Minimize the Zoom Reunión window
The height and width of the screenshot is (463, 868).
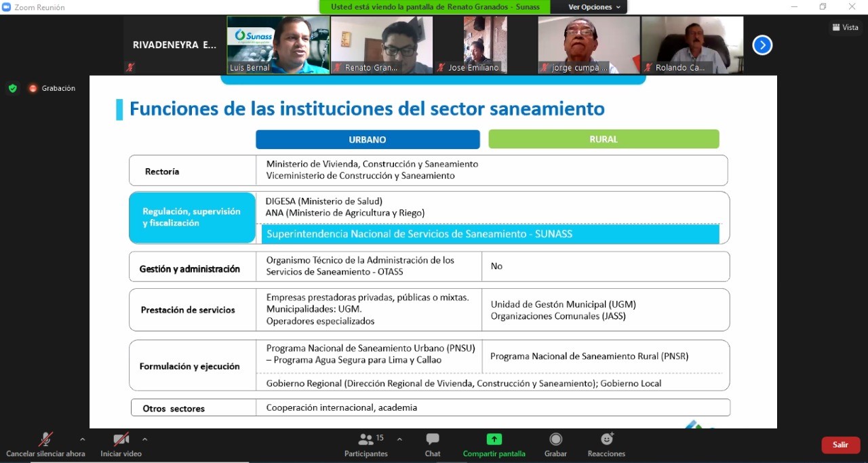795,7
